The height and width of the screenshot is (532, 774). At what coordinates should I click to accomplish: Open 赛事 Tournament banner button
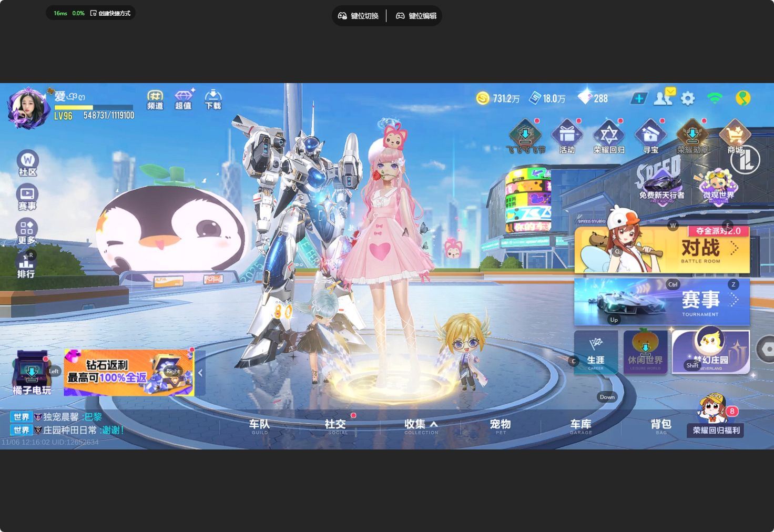(x=661, y=301)
